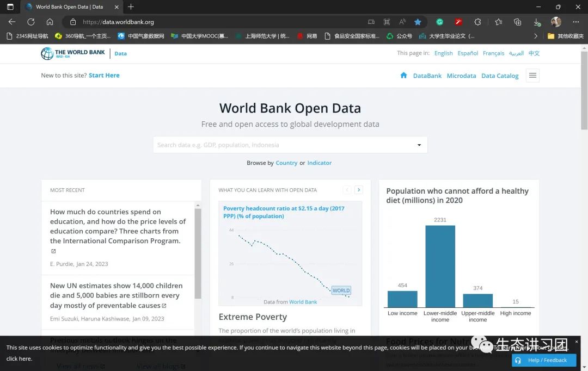Switch page language to Français
Screen dimensions: 588x371
493,53
